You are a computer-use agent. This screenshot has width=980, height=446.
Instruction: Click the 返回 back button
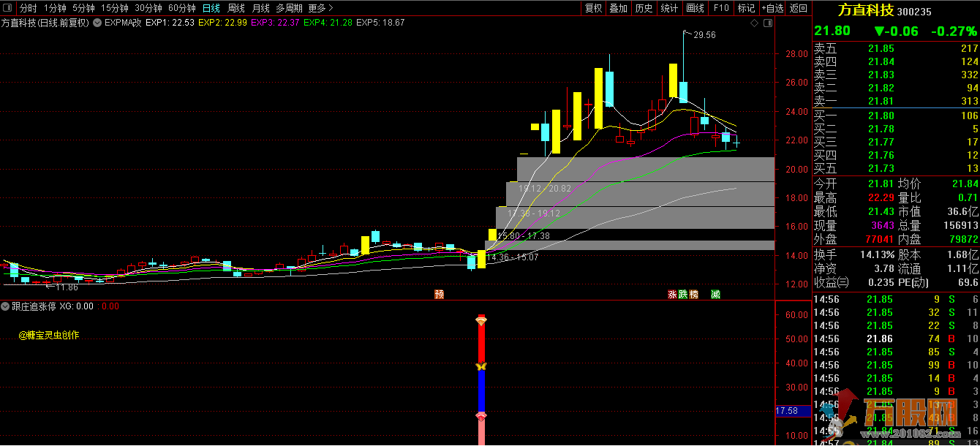(799, 8)
